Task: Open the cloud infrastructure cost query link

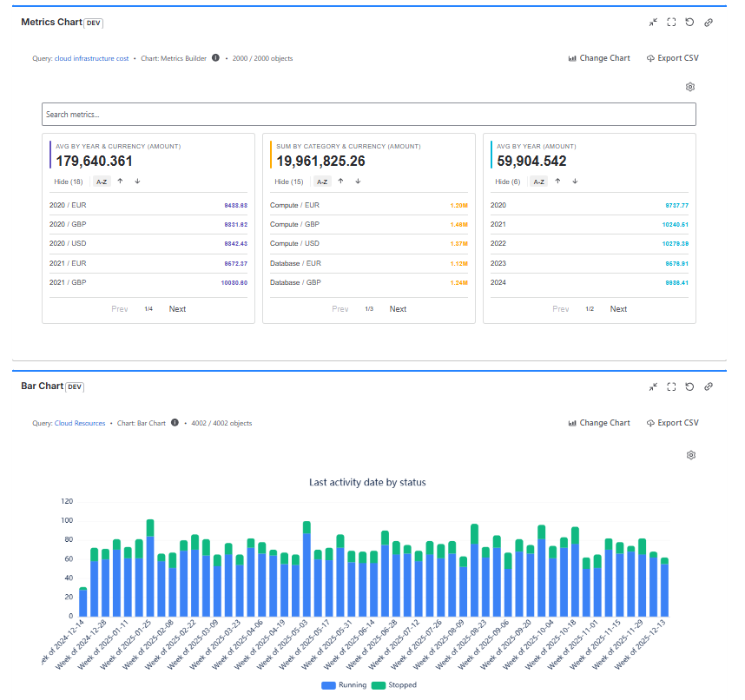Action: pyautogui.click(x=92, y=58)
